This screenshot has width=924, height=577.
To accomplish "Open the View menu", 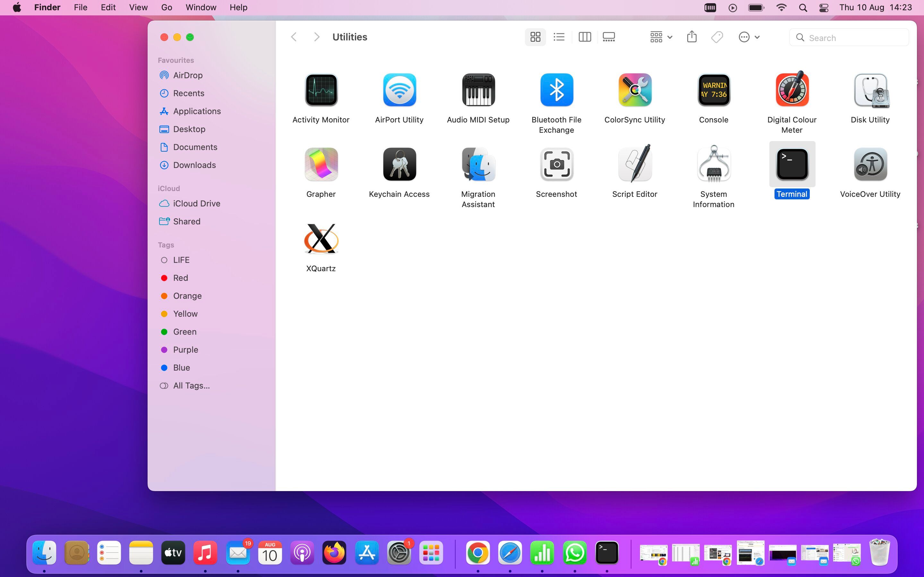I will tap(138, 7).
